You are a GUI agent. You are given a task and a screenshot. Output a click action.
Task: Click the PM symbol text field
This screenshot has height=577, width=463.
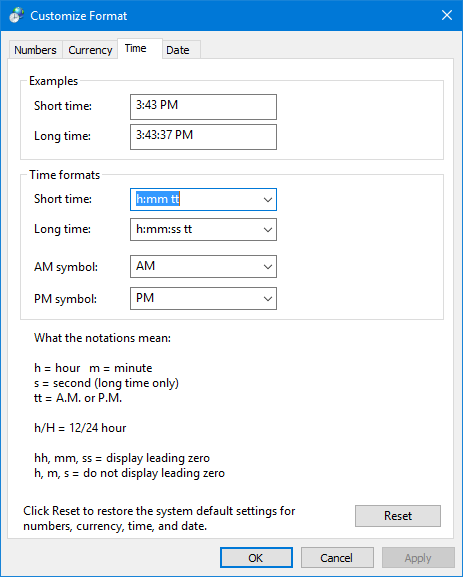click(x=195, y=298)
